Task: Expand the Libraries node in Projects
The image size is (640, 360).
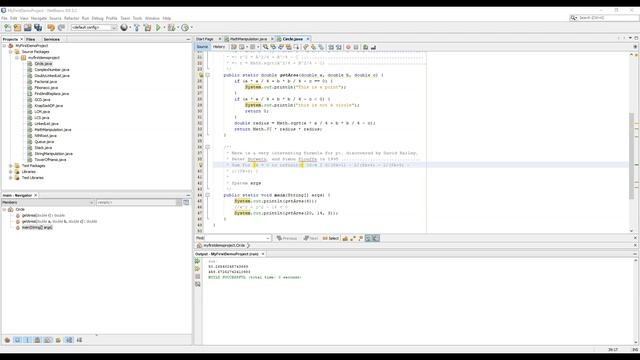Action: click(x=11, y=172)
